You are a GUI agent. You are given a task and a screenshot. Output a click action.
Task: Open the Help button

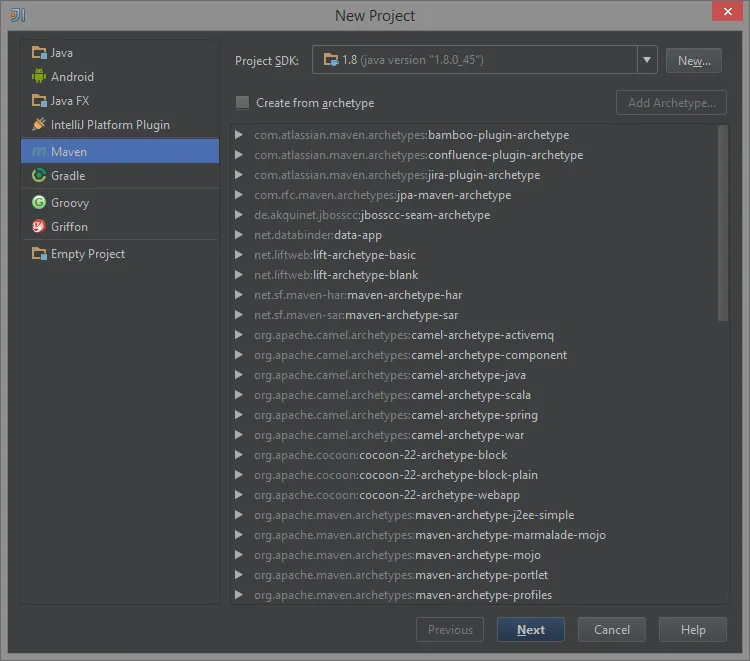tap(693, 630)
